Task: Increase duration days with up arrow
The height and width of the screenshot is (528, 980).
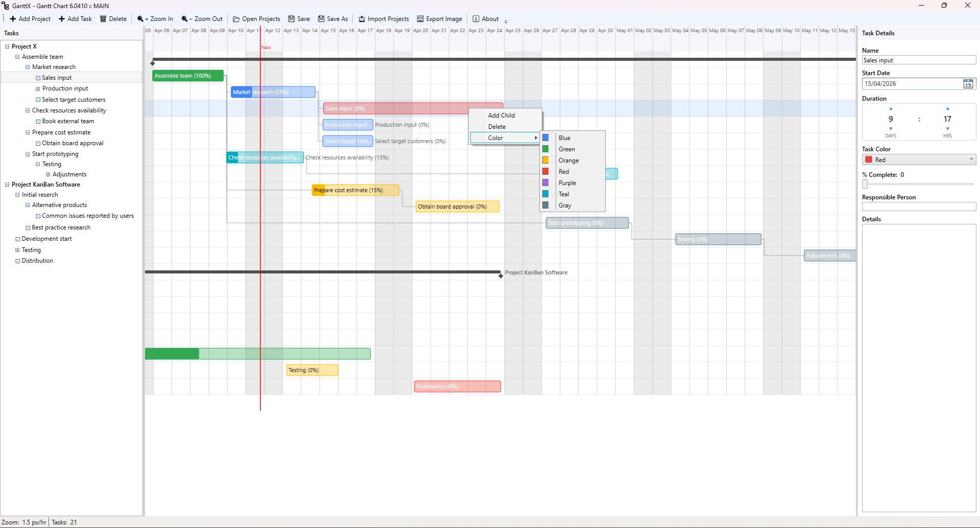Action: [891, 109]
